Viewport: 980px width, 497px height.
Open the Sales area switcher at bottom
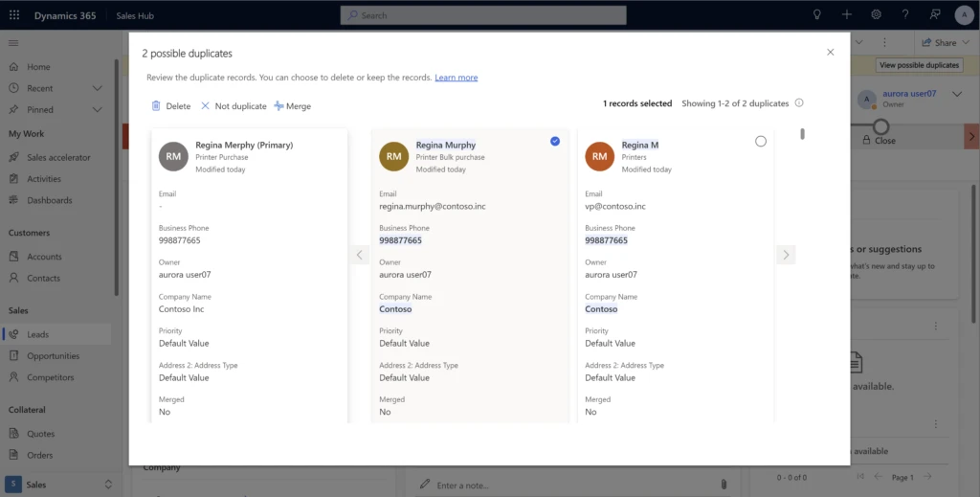click(x=57, y=485)
